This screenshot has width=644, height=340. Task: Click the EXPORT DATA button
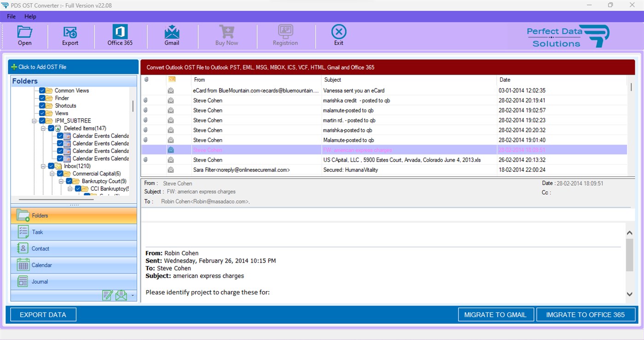[x=43, y=315]
